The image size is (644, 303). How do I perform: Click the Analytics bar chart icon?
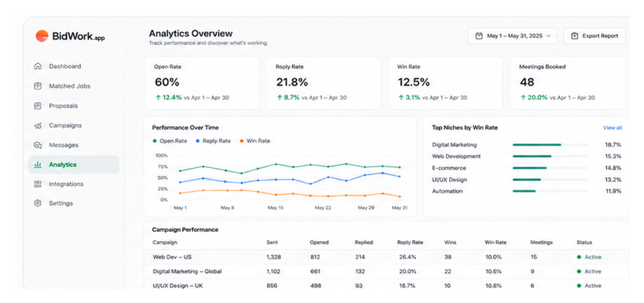click(x=38, y=164)
